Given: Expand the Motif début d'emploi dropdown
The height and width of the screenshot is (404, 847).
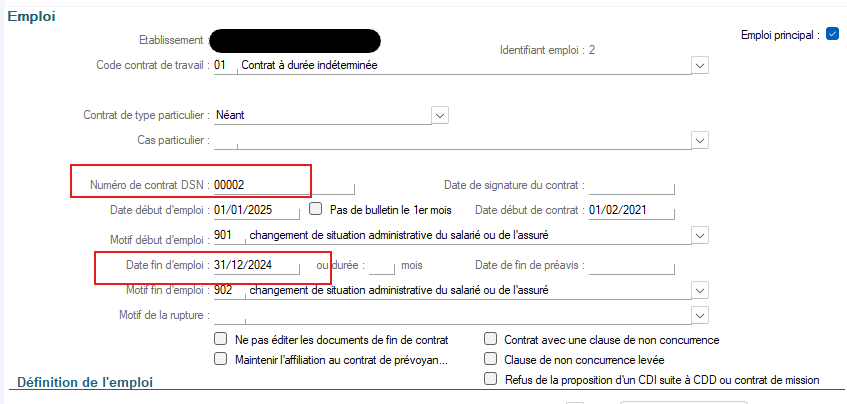Looking at the screenshot, I should pyautogui.click(x=700, y=236).
